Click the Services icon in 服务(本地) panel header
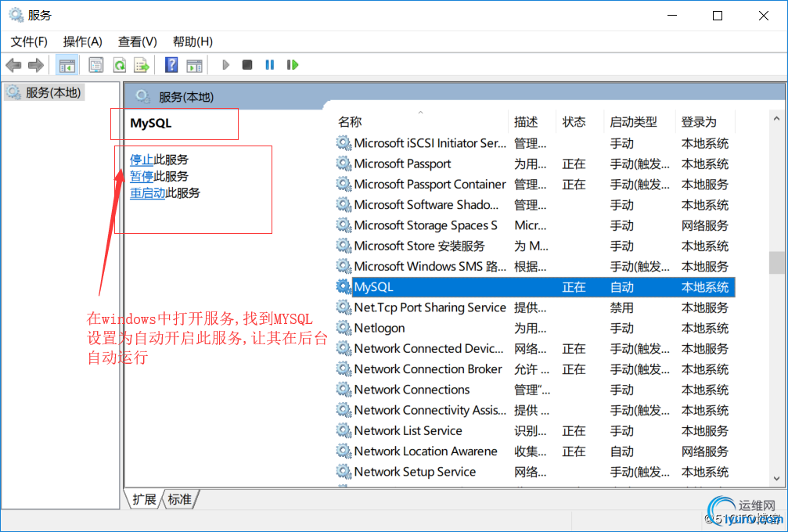Image resolution: width=788 pixels, height=532 pixels. (142, 96)
